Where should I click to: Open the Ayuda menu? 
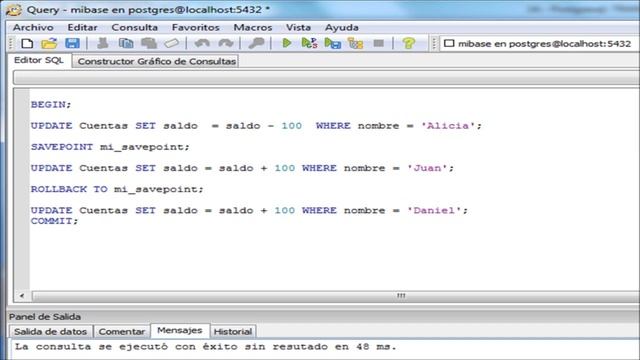tap(342, 27)
